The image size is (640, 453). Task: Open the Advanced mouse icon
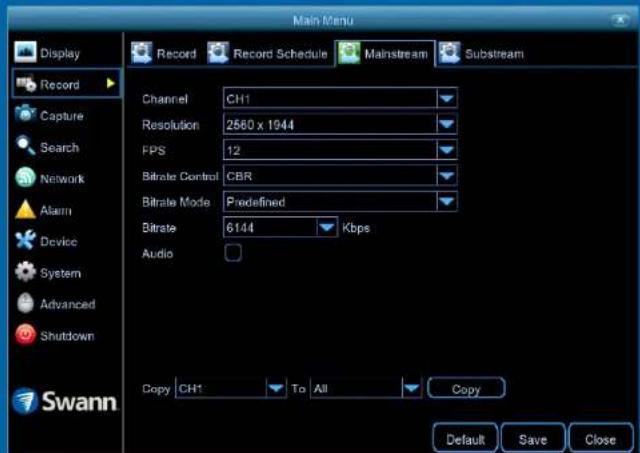pos(25,303)
